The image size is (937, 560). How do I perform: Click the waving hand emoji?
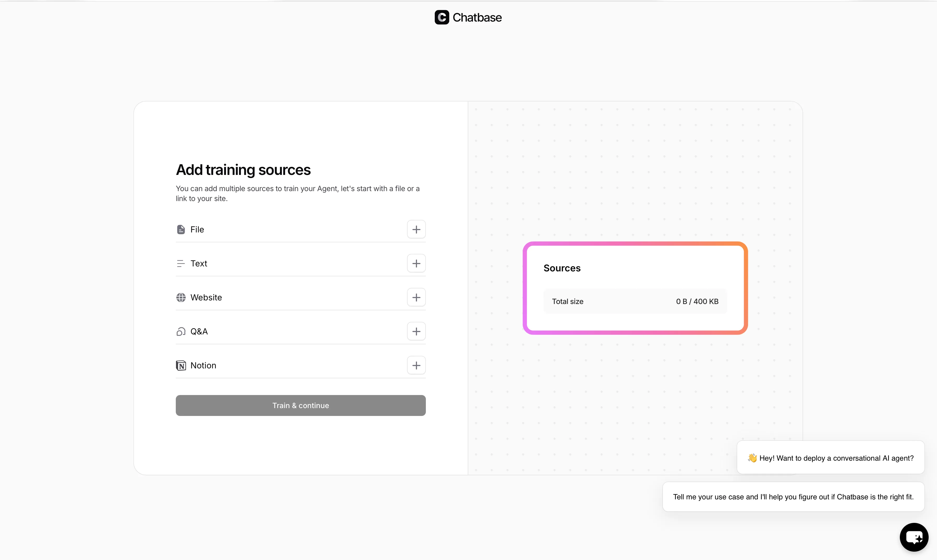pyautogui.click(x=752, y=458)
